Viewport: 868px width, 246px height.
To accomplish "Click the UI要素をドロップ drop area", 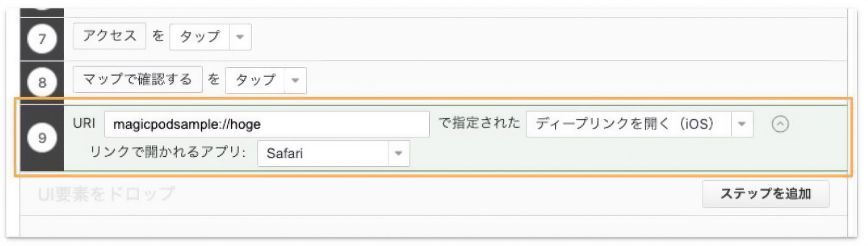I will tap(107, 194).
